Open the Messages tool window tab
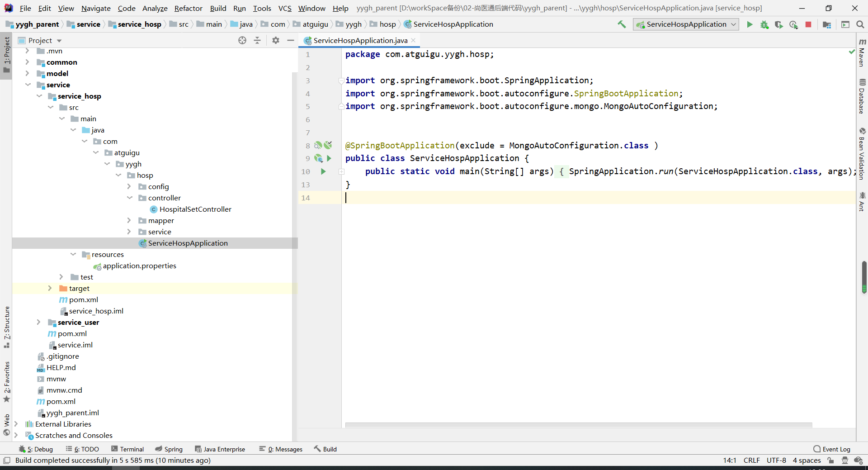This screenshot has height=470, width=868. [x=281, y=449]
